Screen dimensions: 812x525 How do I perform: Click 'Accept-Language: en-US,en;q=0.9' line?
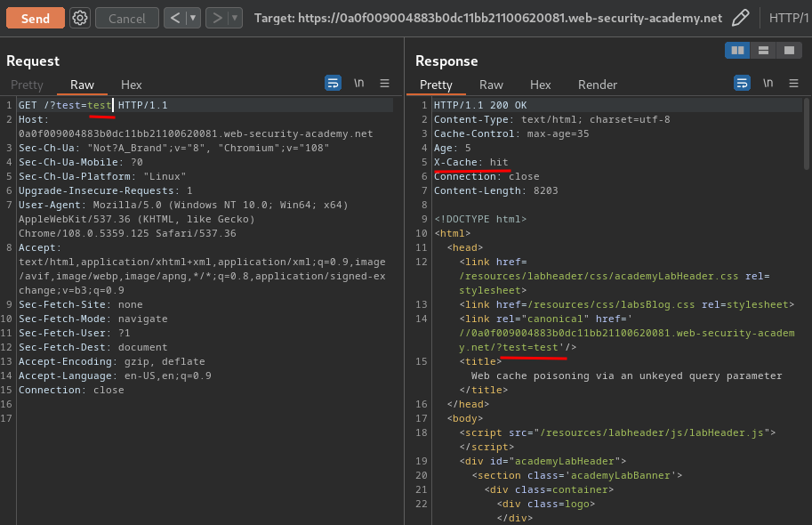click(x=115, y=376)
